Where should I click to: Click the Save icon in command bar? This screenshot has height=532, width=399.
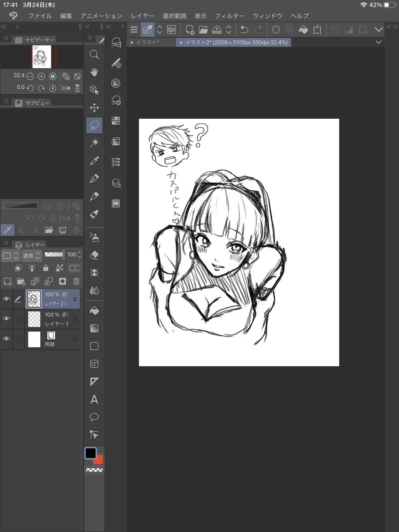pos(217,29)
